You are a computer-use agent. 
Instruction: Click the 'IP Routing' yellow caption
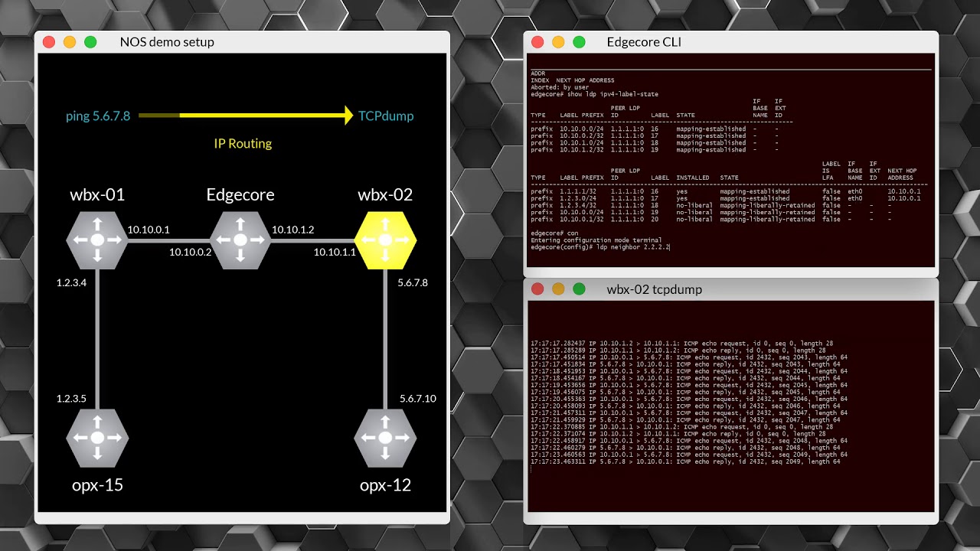pyautogui.click(x=243, y=143)
